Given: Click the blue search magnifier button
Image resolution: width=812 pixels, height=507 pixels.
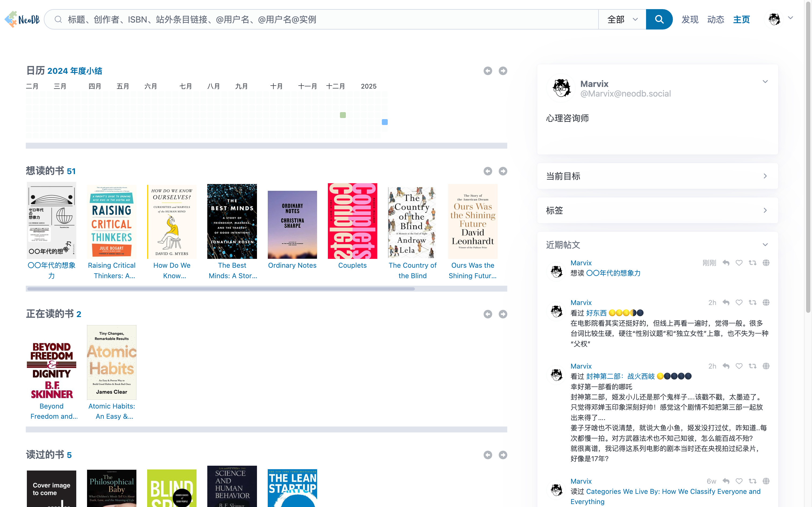Looking at the screenshot, I should [x=659, y=19].
